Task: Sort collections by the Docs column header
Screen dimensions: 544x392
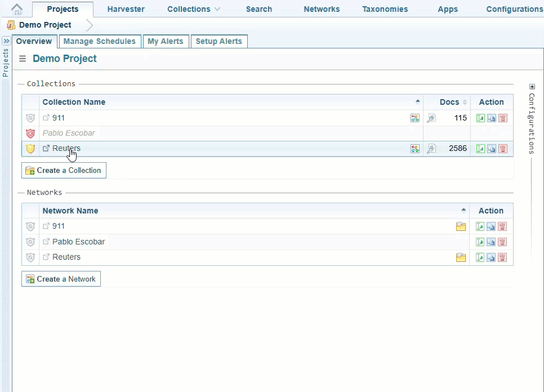Action: [x=449, y=102]
